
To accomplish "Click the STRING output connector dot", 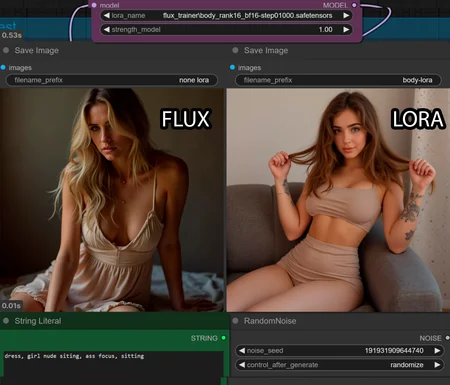I will pyautogui.click(x=223, y=338).
